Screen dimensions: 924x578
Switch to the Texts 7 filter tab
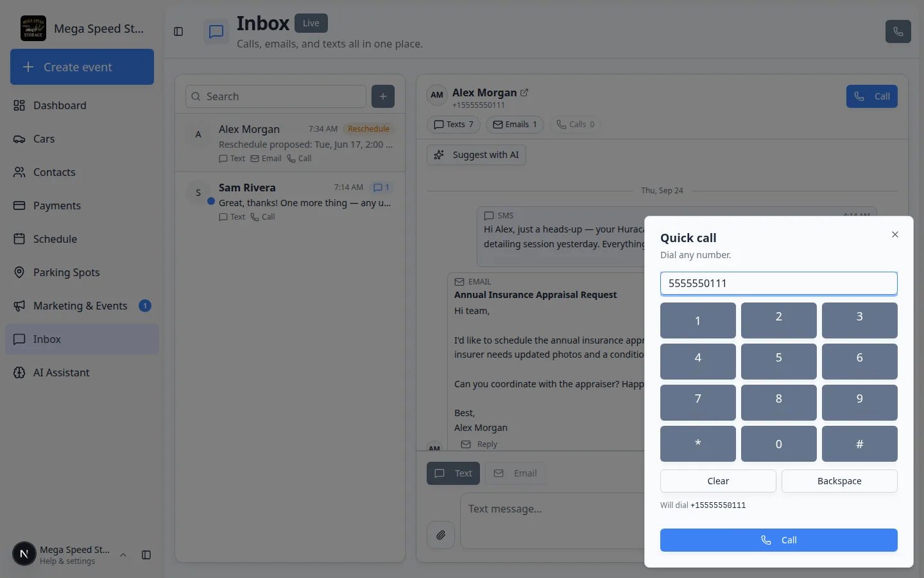(454, 125)
